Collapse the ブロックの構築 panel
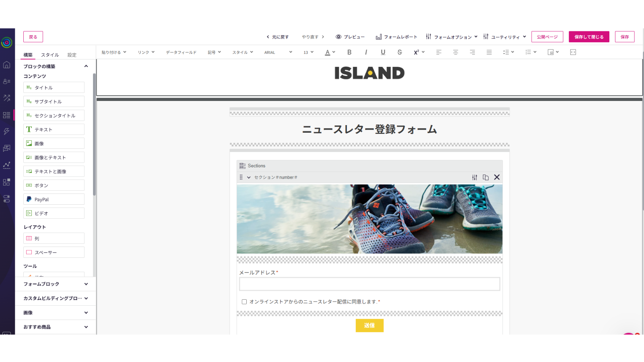 [x=56, y=66]
